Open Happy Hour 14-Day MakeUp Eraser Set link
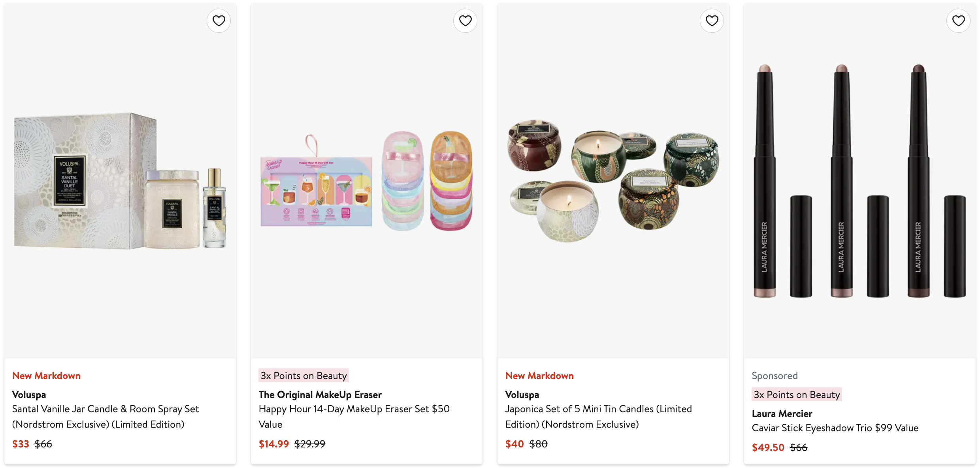Image resolution: width=980 pixels, height=468 pixels. point(354,416)
